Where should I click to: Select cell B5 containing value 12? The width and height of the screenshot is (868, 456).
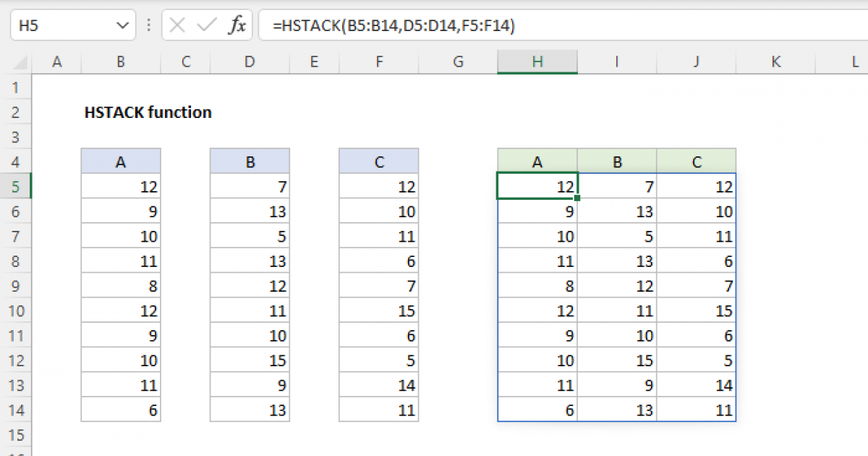[120, 186]
